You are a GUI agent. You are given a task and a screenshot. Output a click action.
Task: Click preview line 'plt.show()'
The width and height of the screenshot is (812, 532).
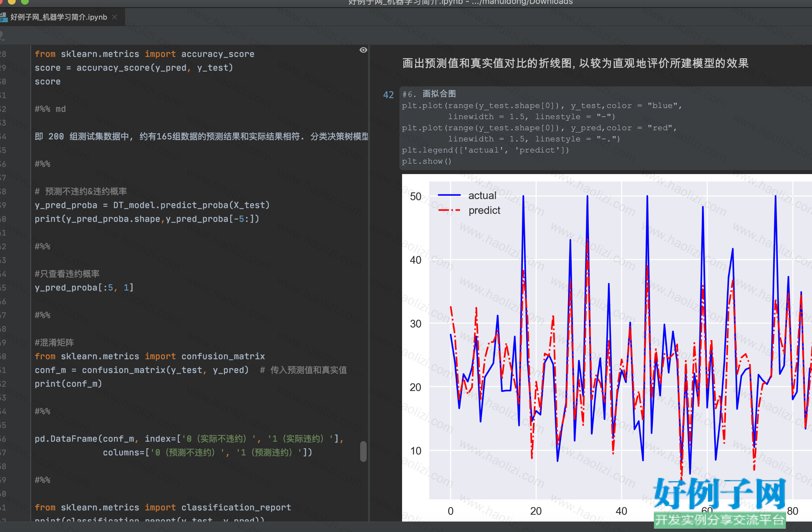tap(427, 161)
